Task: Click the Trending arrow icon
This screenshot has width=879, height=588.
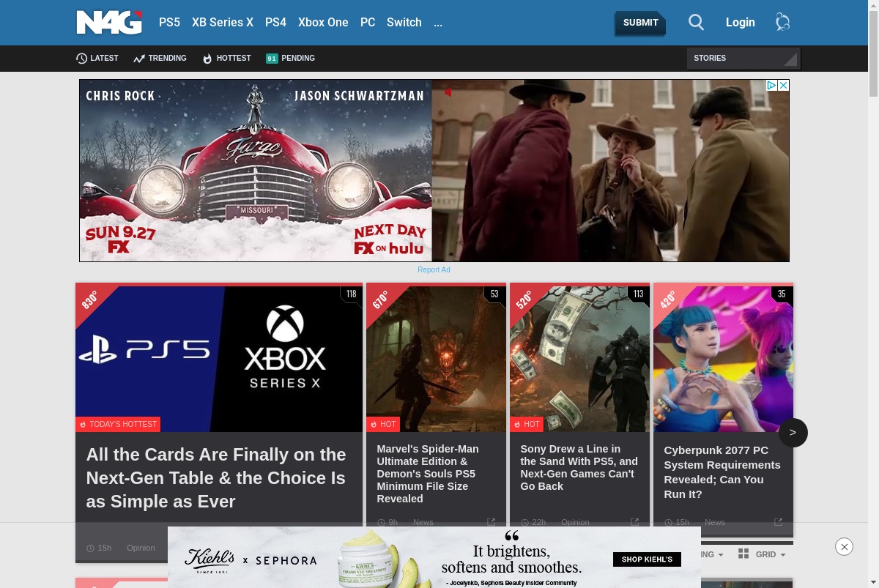Action: click(139, 59)
